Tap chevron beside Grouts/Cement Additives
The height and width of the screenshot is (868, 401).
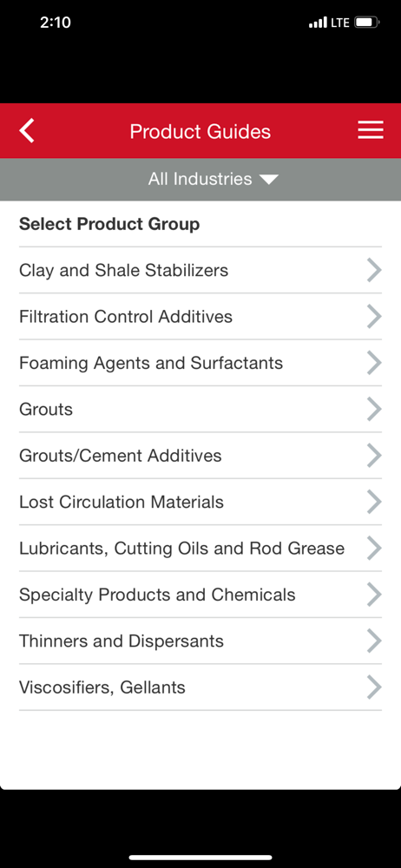click(x=374, y=456)
